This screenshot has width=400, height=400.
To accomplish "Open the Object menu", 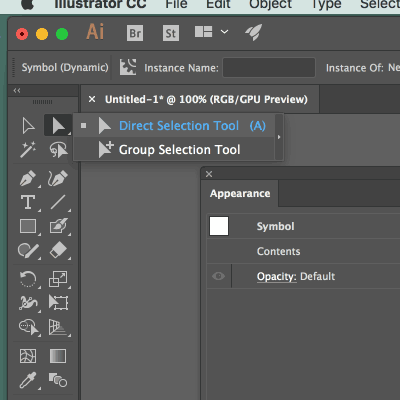I will [x=271, y=5].
